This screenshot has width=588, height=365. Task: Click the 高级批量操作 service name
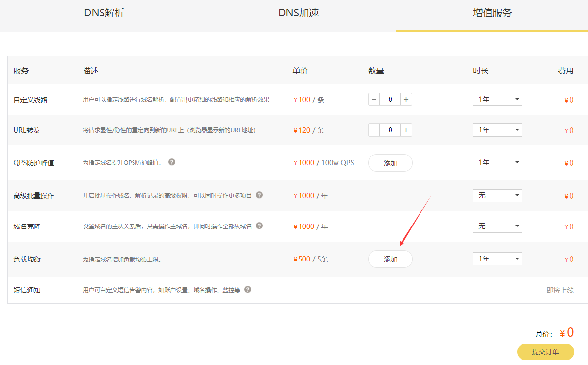[x=34, y=196]
